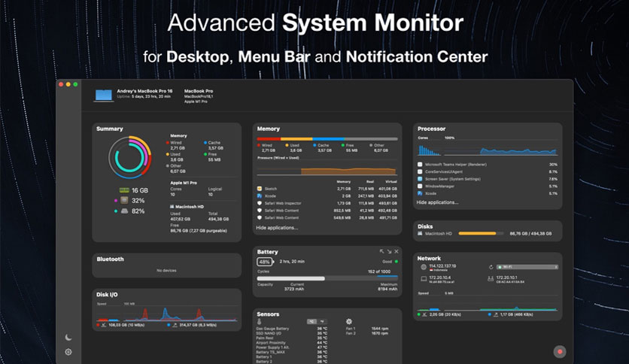Click the red record button at bottom right

(560, 352)
